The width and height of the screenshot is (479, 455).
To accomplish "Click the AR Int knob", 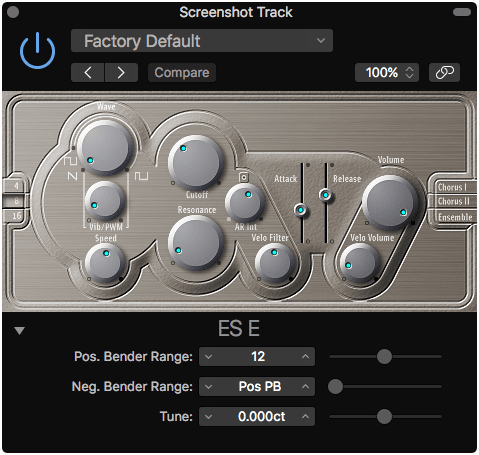I will (245, 203).
